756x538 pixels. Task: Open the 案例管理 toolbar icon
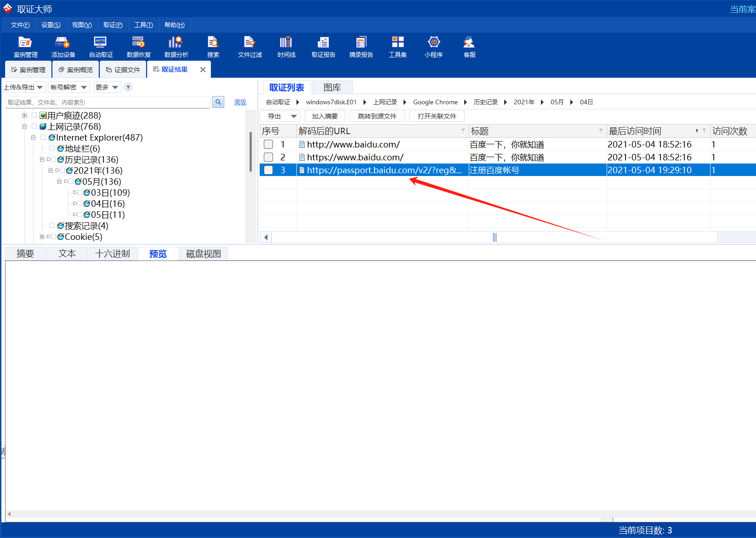(25, 47)
